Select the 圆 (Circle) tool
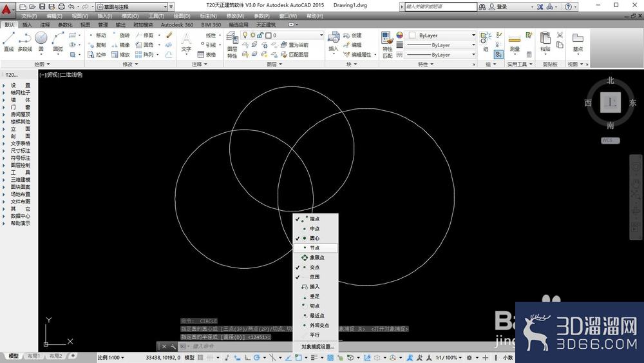644x363 pixels. (x=41, y=41)
